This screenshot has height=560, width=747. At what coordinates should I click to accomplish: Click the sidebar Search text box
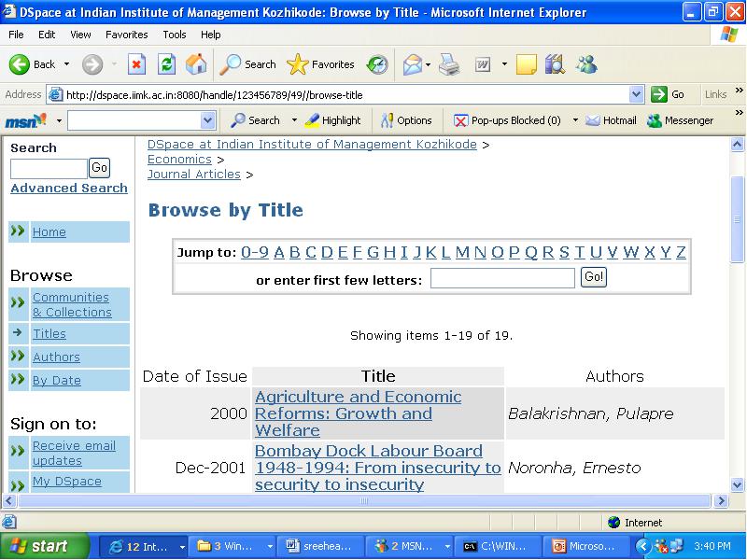point(49,169)
